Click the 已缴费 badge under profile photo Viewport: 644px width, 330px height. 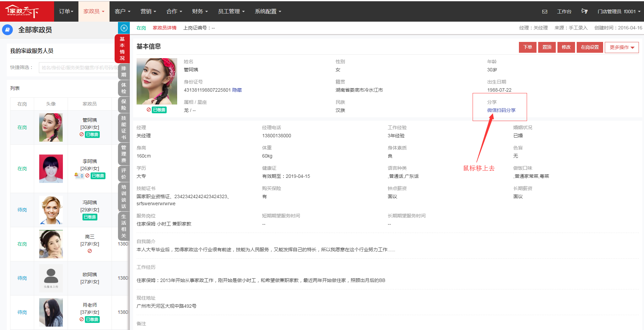click(x=159, y=110)
